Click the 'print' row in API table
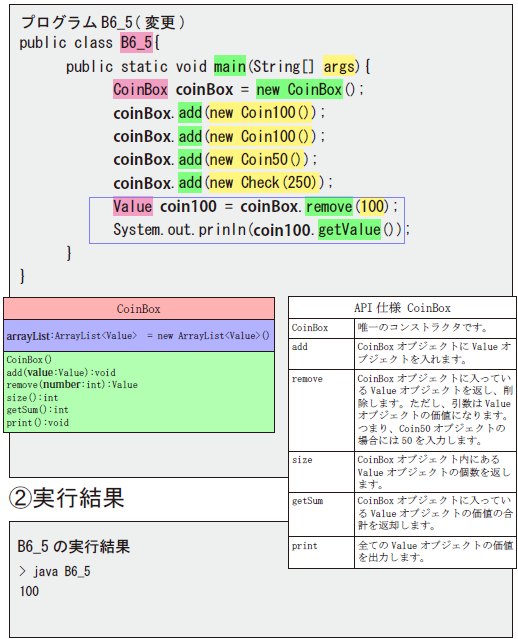Image resolution: width=518 pixels, height=639 pixels. tap(402, 552)
